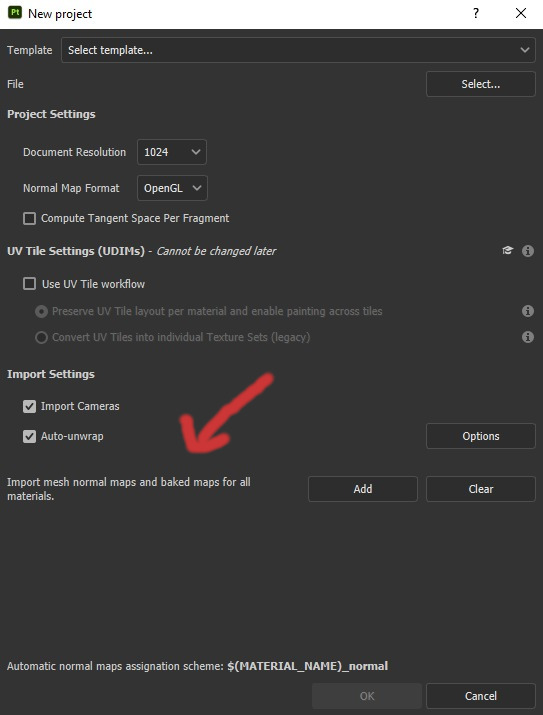Open the Normal Map Format OpenGL dropdown
Screen dimensions: 543x715
point(172,188)
